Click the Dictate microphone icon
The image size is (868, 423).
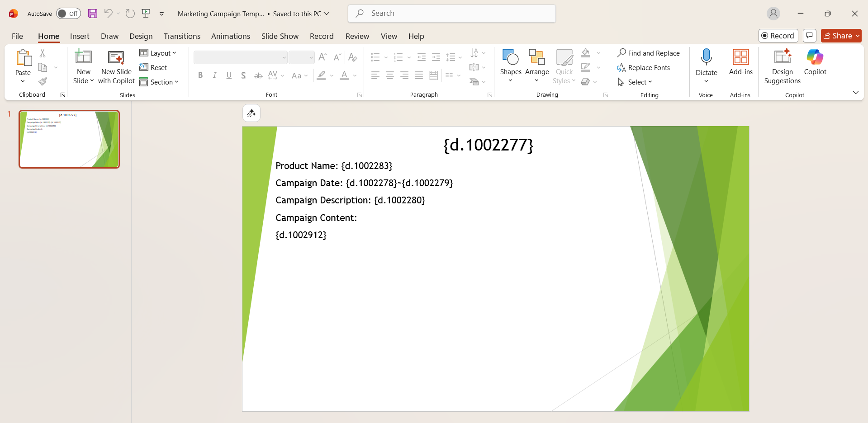tap(706, 58)
